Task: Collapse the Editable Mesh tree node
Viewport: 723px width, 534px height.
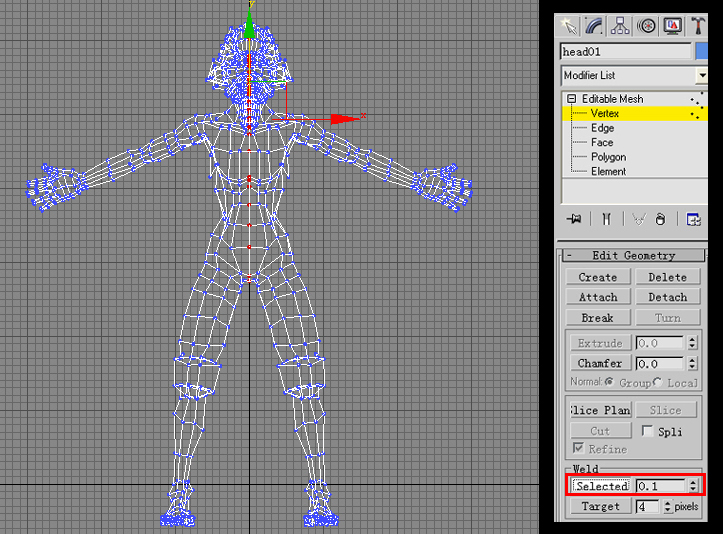Action: pos(572,99)
